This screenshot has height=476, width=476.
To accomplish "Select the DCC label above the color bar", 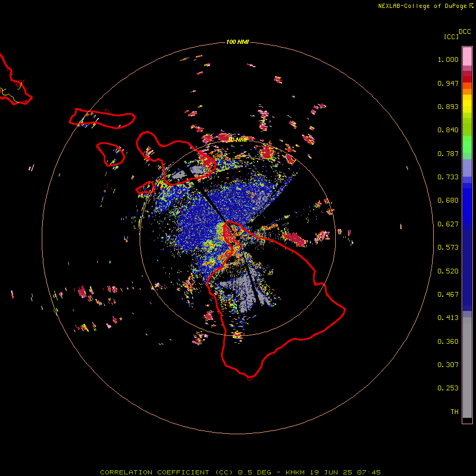I will 465,32.
